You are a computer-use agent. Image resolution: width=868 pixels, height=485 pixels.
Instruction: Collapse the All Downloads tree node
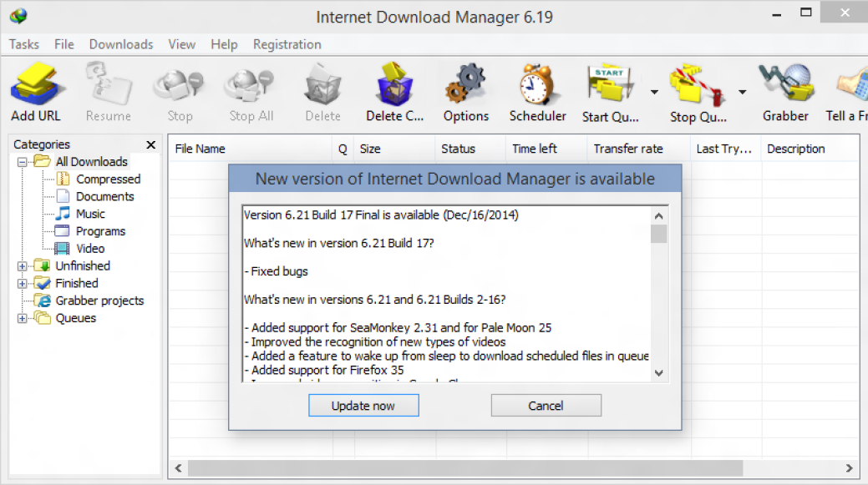tap(23, 162)
